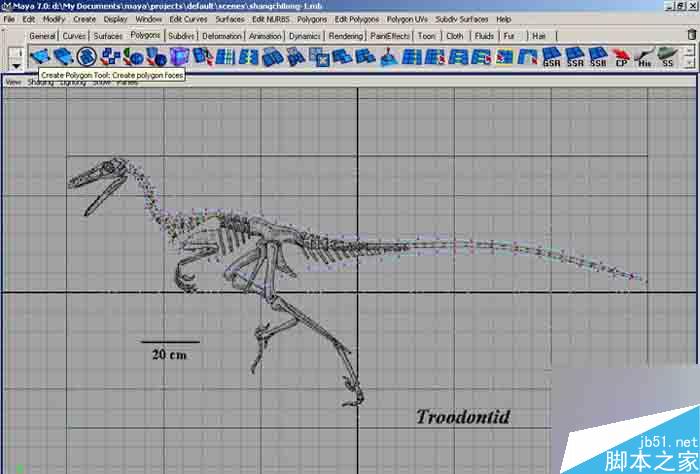Run the SSB shelf button
The height and width of the screenshot is (474, 700).
click(x=598, y=57)
